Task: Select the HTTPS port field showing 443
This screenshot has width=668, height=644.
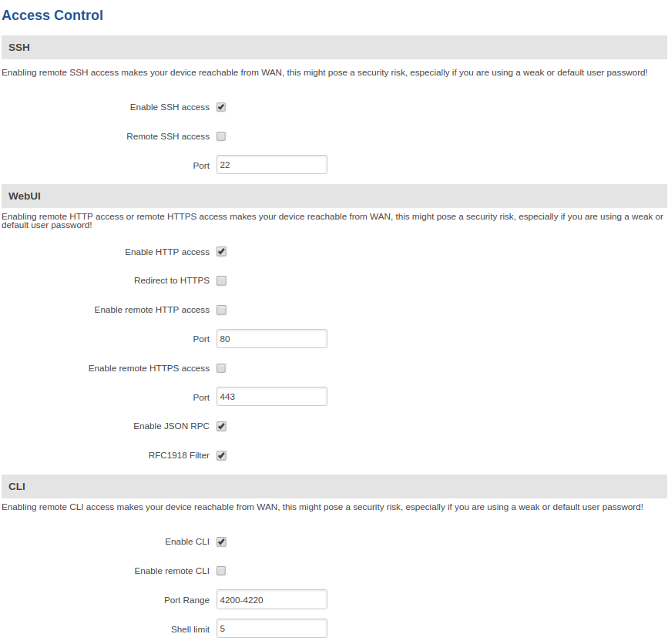Action: (x=271, y=397)
